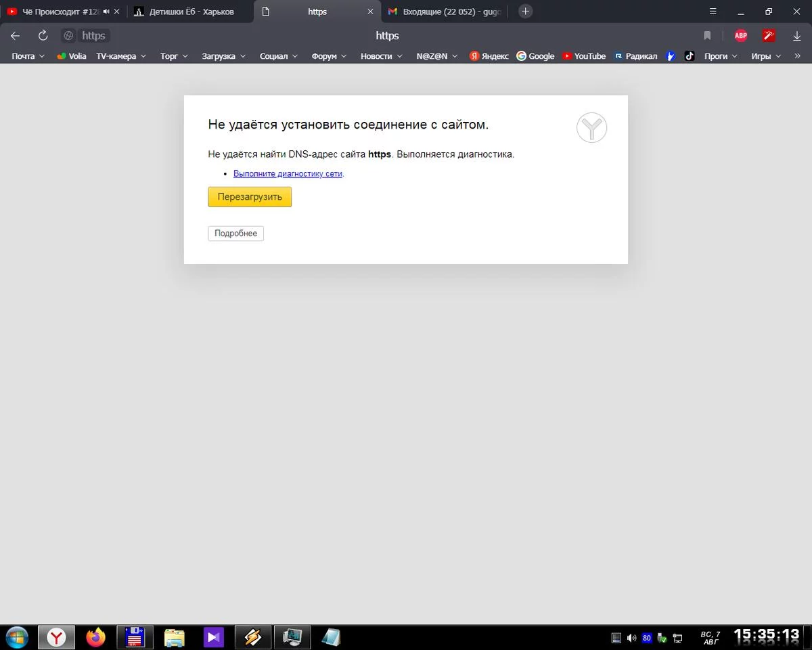
Task: Expand the 'Новости' bookmarks folder
Action: [x=382, y=56]
